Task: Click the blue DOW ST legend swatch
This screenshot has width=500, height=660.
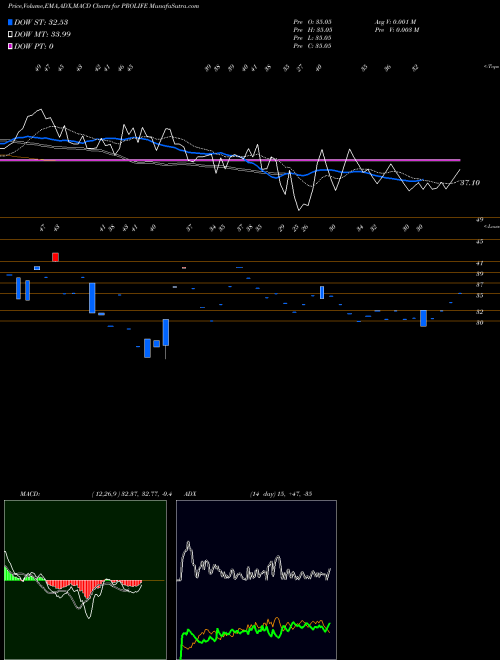Action: pos(10,22)
